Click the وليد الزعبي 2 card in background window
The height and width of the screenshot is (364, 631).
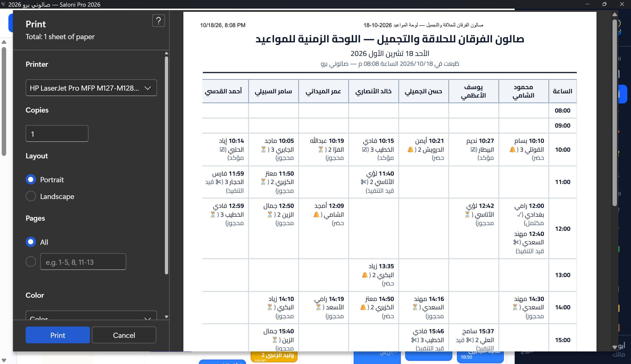(x=274, y=357)
